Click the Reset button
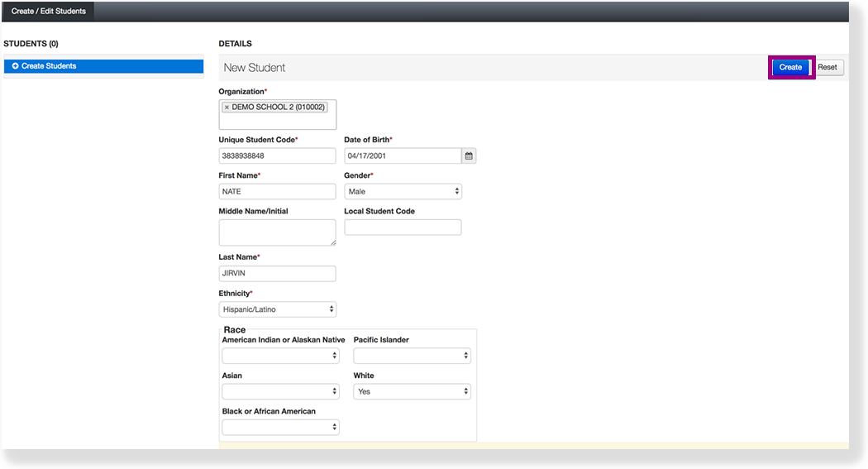 827,68
